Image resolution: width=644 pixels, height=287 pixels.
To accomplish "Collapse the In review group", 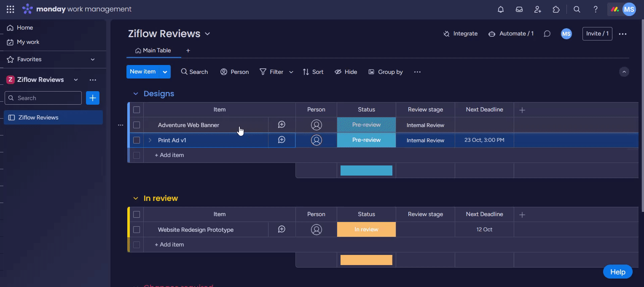I will [x=135, y=198].
